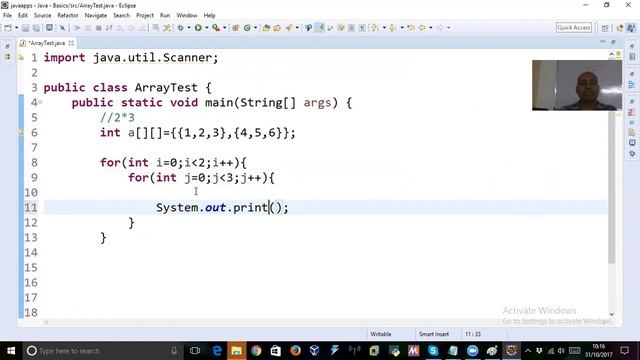Minimize the editor area
640x360 pixels.
tap(603, 42)
